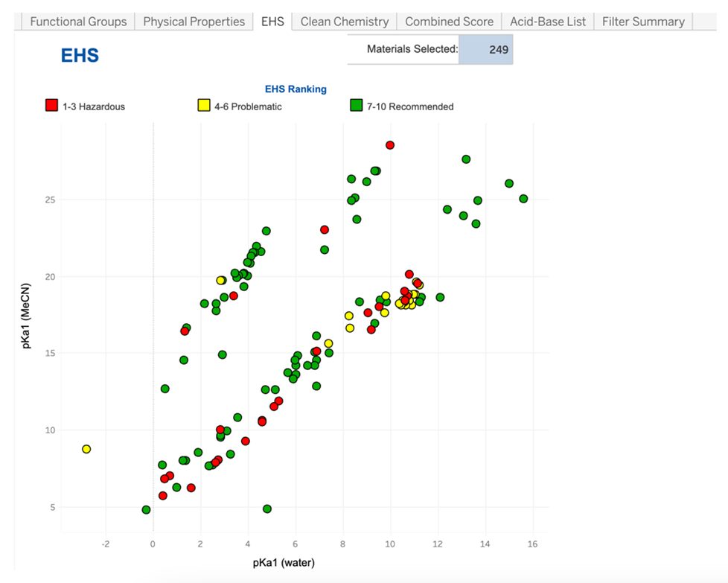Click the yellow Problematic legend swatch
The width and height of the screenshot is (728, 583).
coord(203,106)
